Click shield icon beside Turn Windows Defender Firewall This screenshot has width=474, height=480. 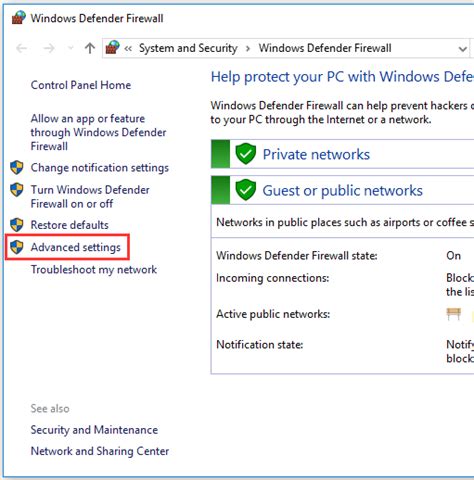(17, 190)
